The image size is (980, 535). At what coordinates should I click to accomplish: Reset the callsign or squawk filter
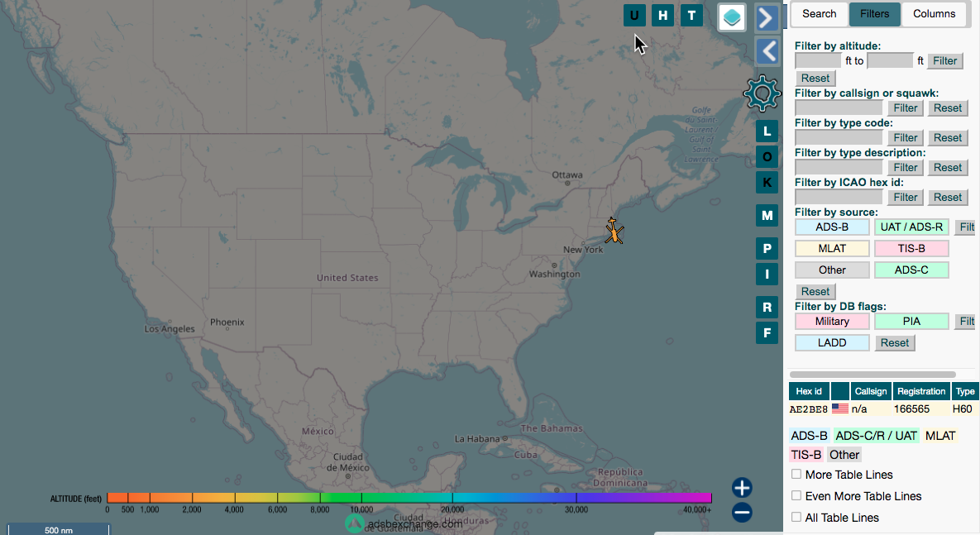click(948, 107)
